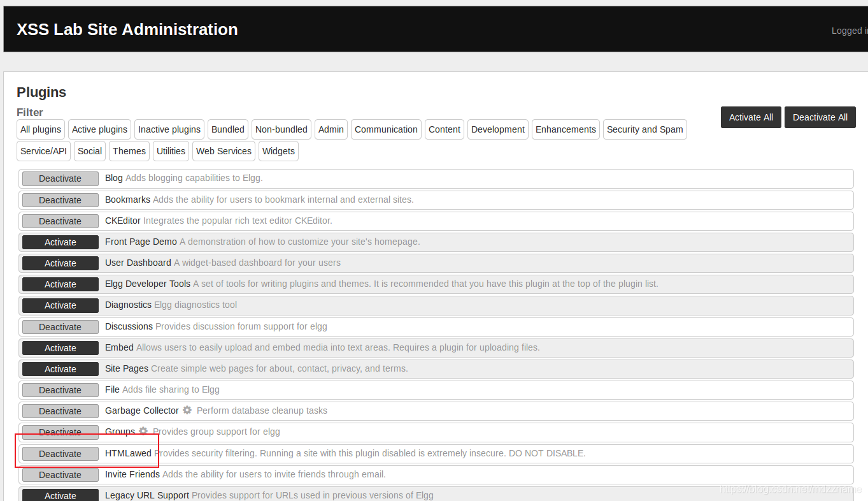The image size is (868, 501).
Task: Deactivate the Blog plugin
Action: tap(60, 178)
